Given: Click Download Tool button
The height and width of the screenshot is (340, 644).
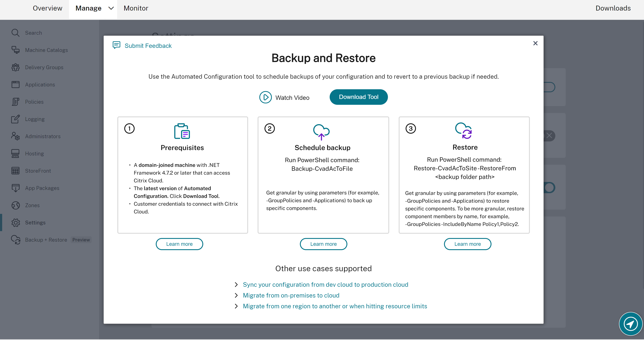Looking at the screenshot, I should coord(359,97).
